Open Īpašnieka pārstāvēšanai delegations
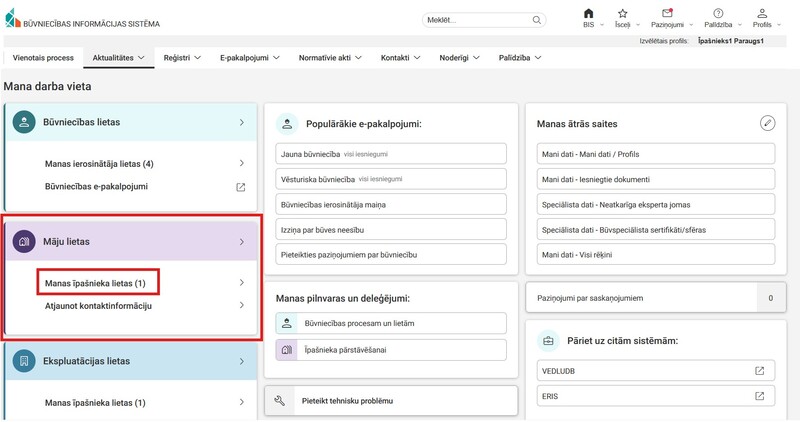This screenshot has height=422, width=800. click(x=391, y=350)
